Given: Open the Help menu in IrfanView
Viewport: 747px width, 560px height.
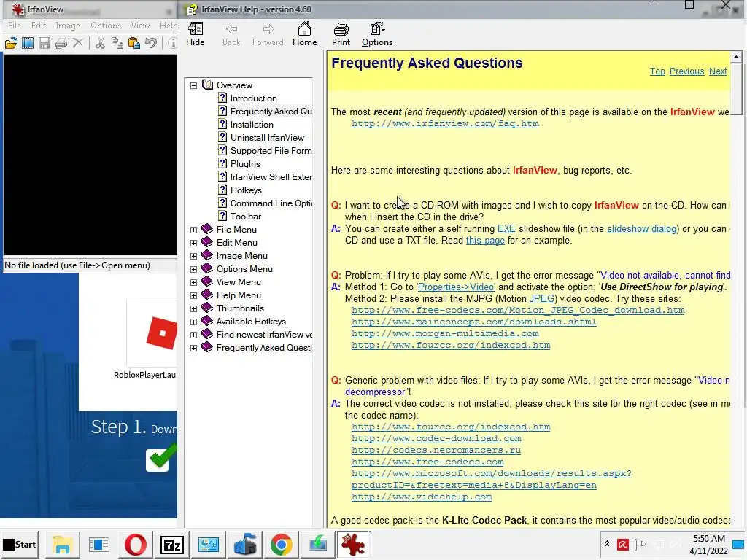Looking at the screenshot, I should tap(169, 26).
